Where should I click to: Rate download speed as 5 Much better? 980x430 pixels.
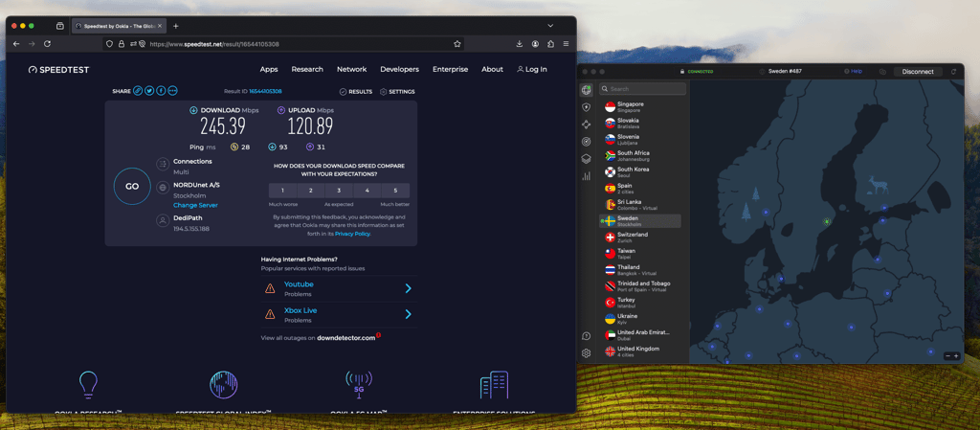395,191
